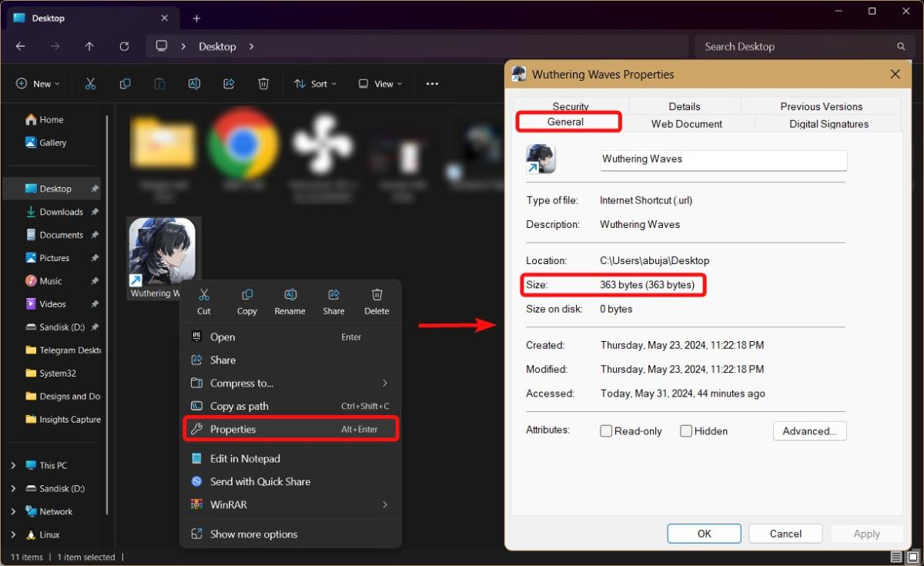Click the Up directory arrow
The width and height of the screenshot is (924, 566).
click(89, 46)
